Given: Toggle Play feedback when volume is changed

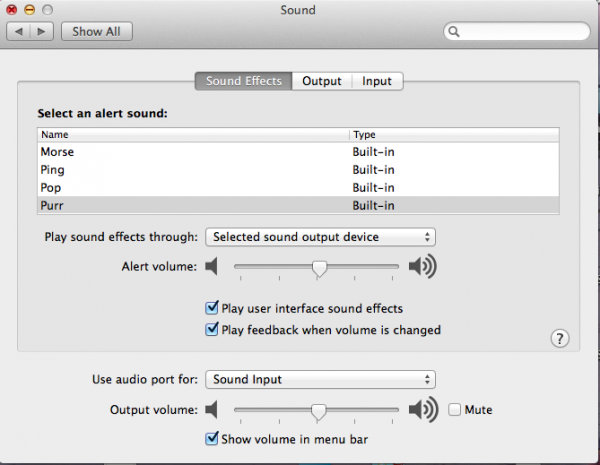Looking at the screenshot, I should coord(211,329).
